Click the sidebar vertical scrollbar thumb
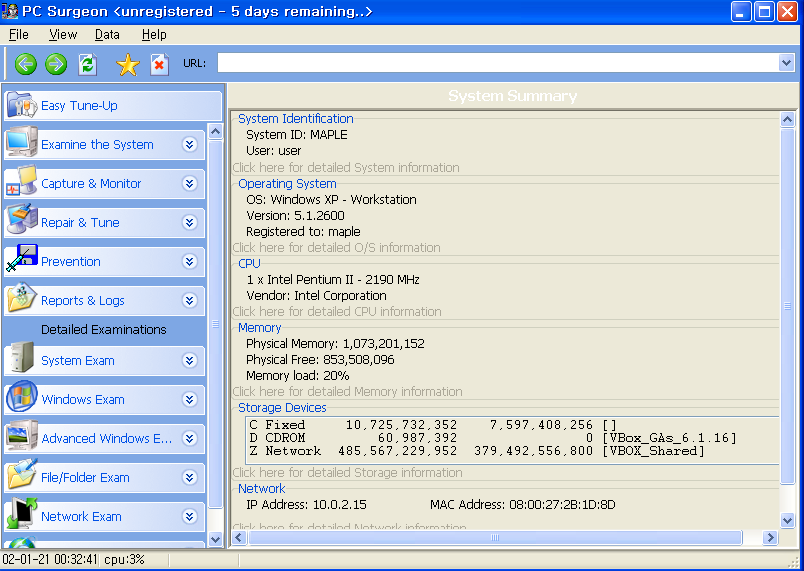The height and width of the screenshot is (571, 804). point(215,324)
